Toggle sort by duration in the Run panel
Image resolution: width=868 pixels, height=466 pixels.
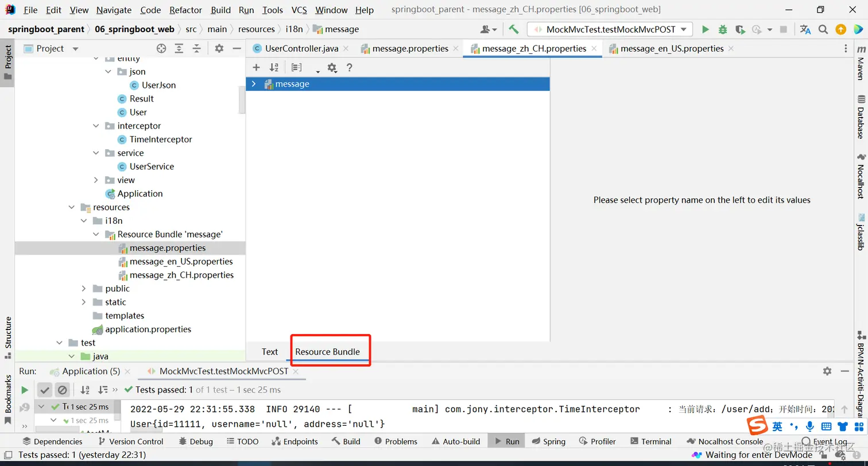pyautogui.click(x=103, y=390)
